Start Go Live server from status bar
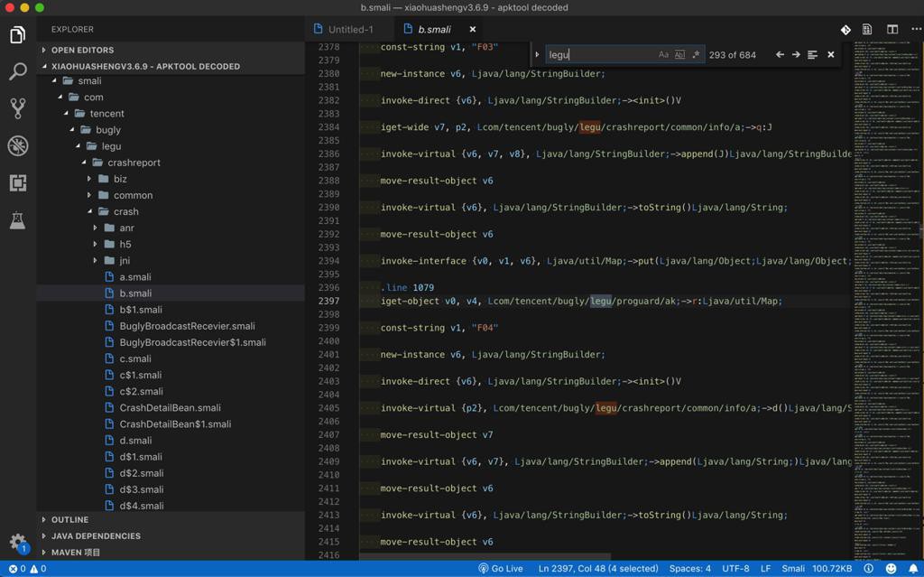This screenshot has height=577, width=924. [500, 569]
